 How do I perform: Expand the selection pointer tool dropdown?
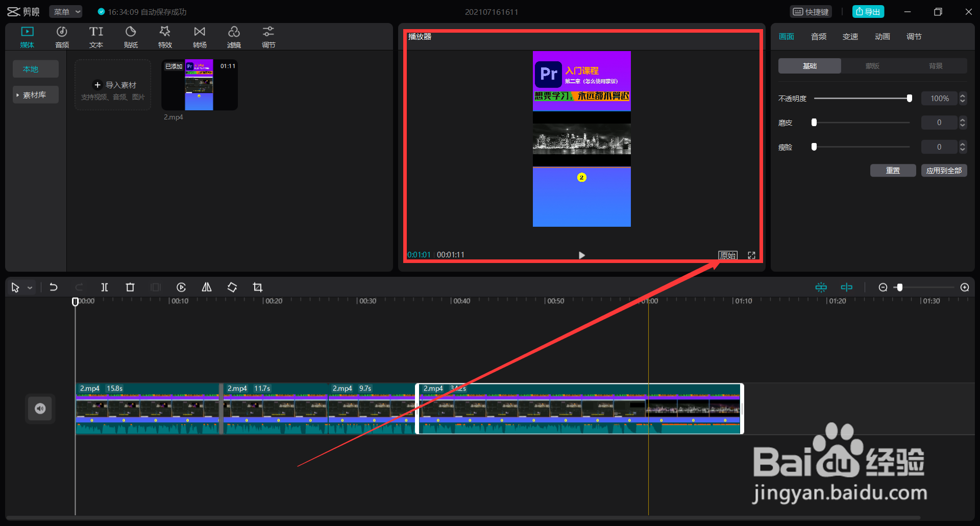tap(30, 288)
